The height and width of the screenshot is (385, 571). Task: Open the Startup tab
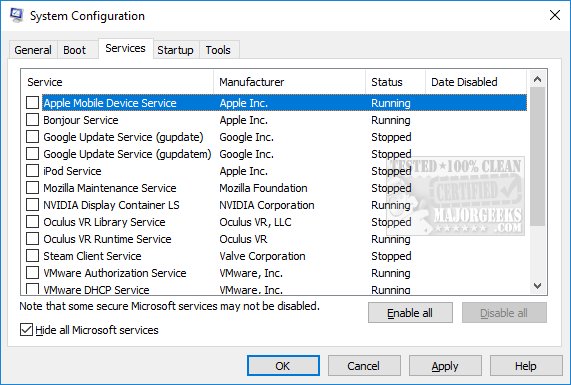pos(175,50)
